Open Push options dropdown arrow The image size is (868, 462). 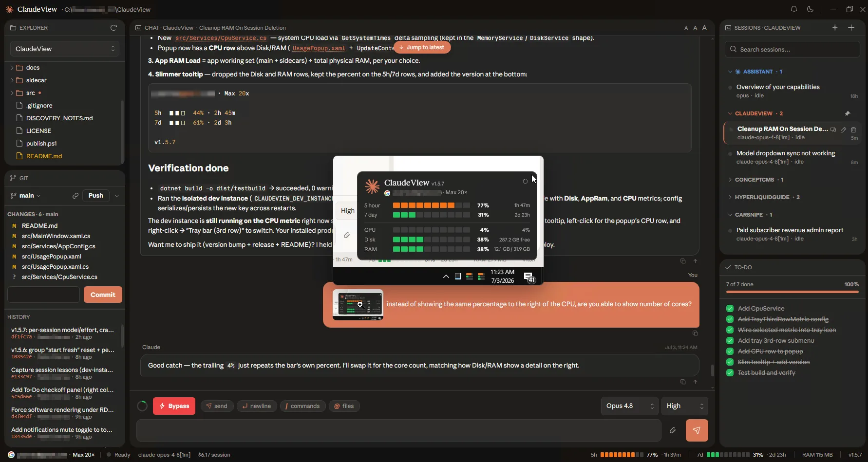[117, 196]
